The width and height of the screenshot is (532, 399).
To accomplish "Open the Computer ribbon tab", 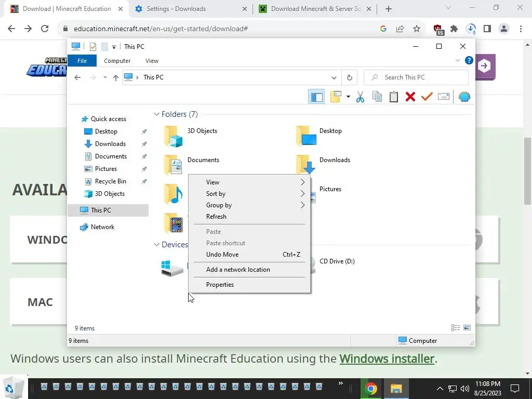I will (x=117, y=61).
